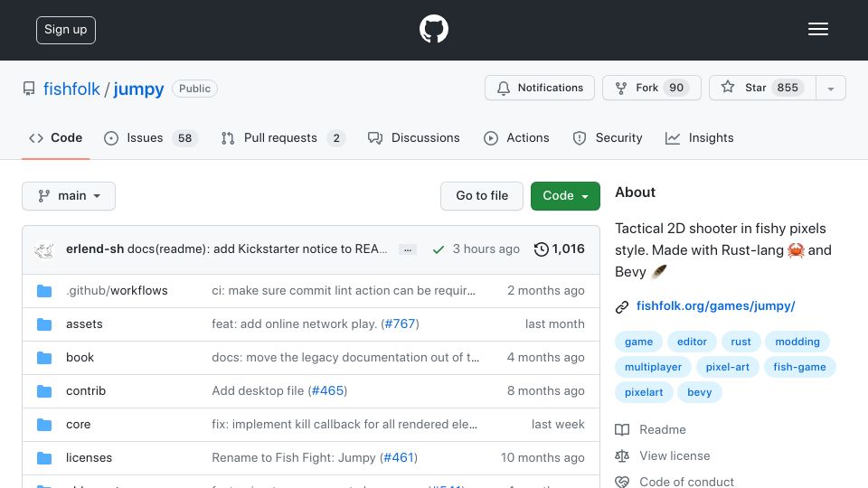Open the assets folder
The width and height of the screenshot is (868, 488).
tap(84, 324)
